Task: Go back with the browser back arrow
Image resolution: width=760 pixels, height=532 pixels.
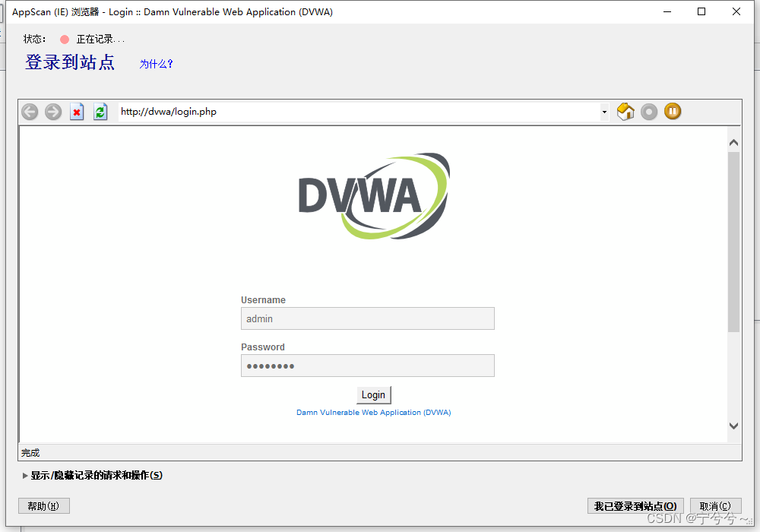Action: [30, 112]
